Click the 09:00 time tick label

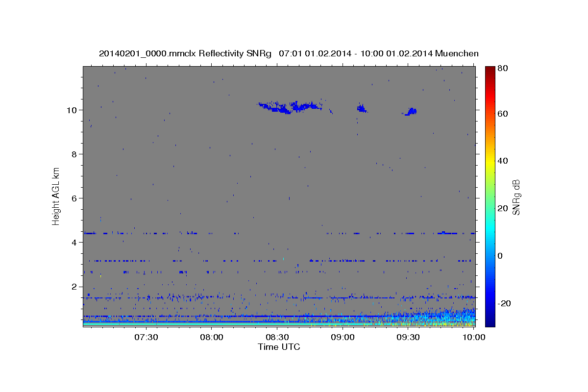pyautogui.click(x=343, y=337)
